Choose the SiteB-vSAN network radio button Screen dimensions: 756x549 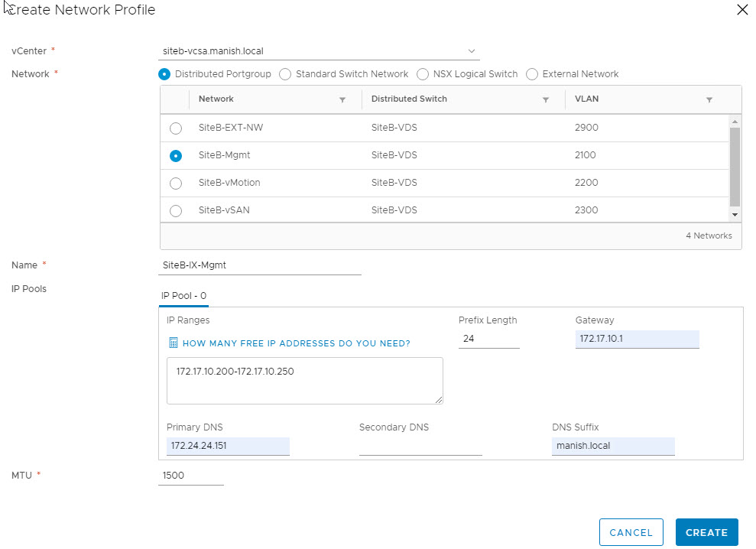(x=176, y=211)
